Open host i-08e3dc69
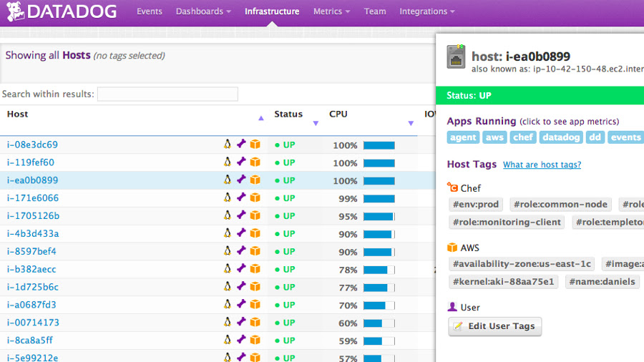The image size is (644, 362). click(32, 145)
